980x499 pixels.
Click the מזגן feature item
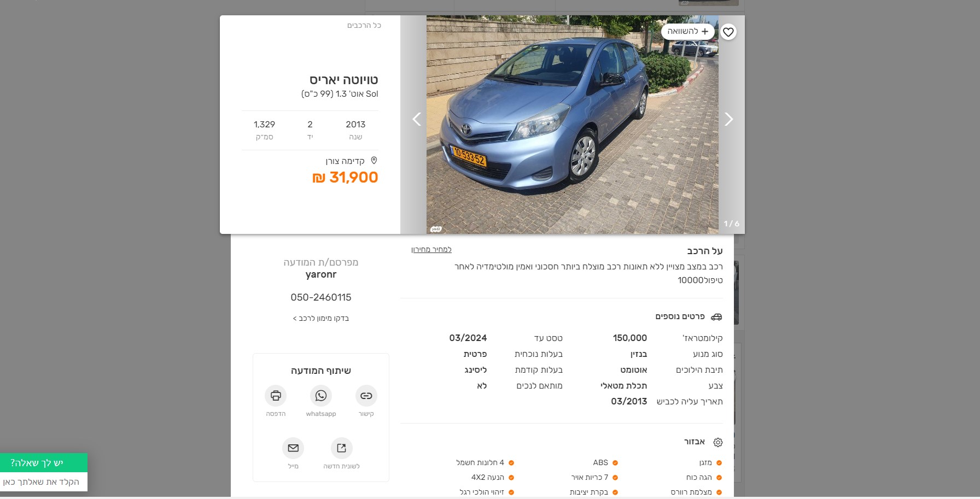tap(710, 462)
